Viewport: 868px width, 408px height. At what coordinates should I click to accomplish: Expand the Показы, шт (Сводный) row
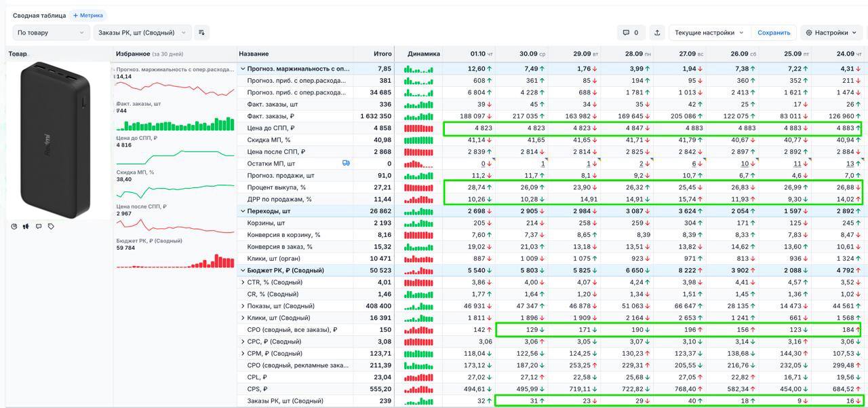pos(243,306)
